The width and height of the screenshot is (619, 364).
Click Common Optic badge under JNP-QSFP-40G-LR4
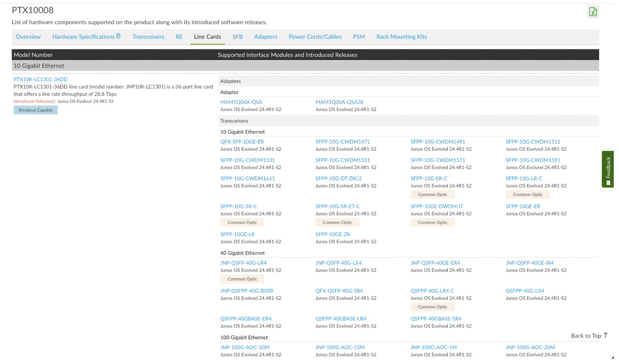242,279
